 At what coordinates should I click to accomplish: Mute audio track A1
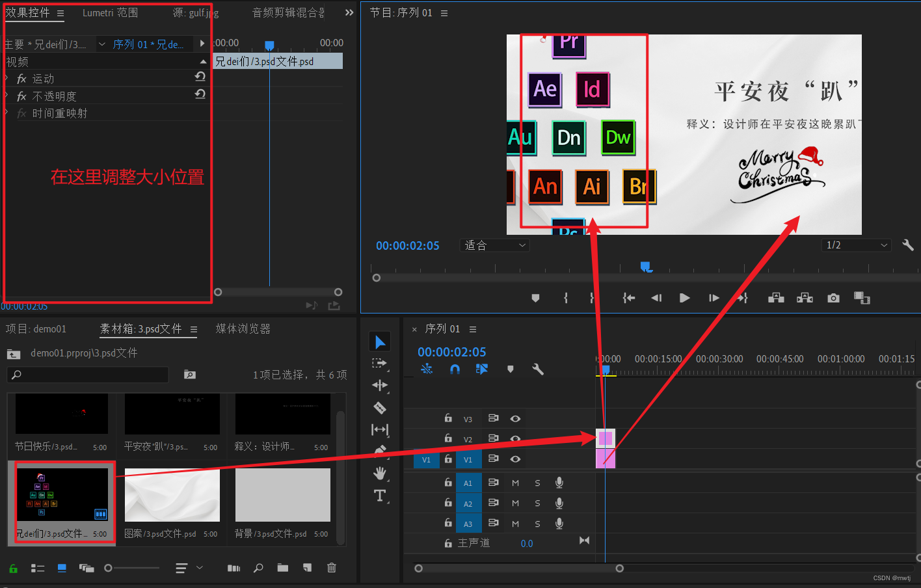click(x=515, y=483)
